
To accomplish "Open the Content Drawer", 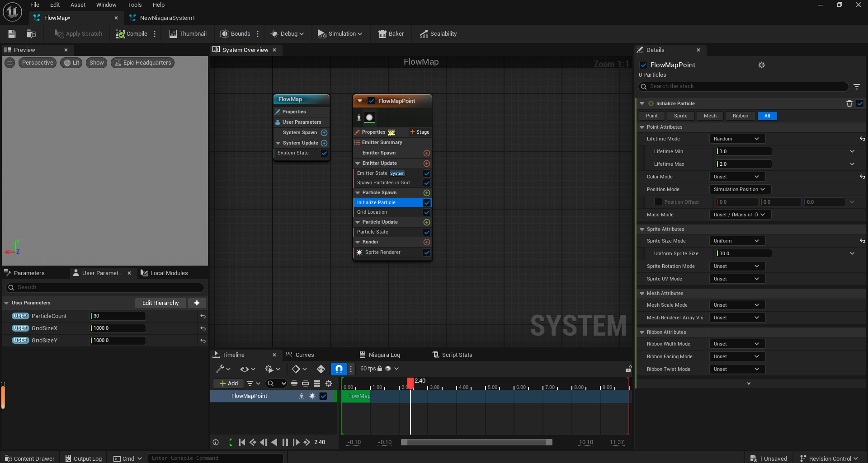I will point(29,458).
